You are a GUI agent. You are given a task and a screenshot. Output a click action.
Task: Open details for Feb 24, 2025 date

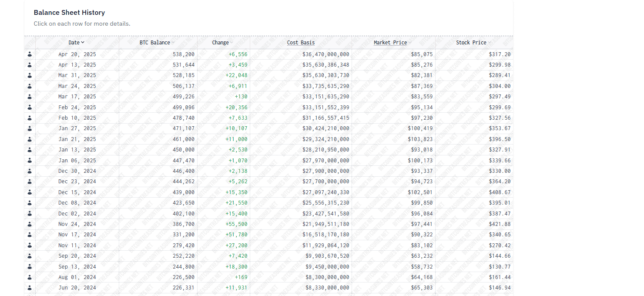[77, 108]
